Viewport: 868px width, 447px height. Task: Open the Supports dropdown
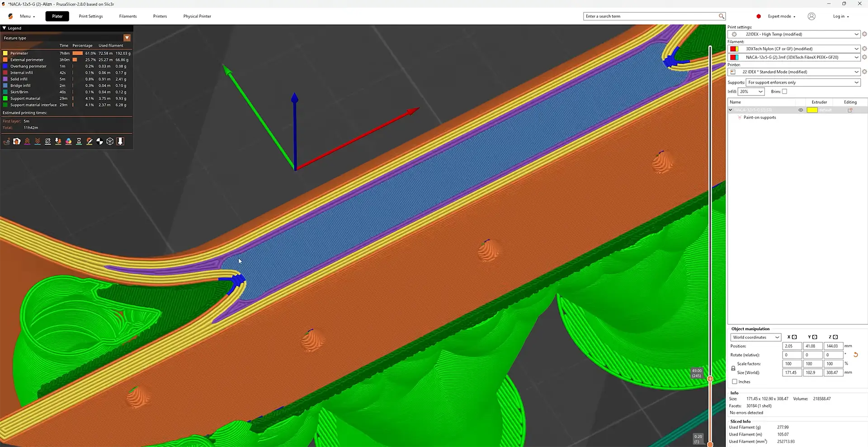pos(803,82)
